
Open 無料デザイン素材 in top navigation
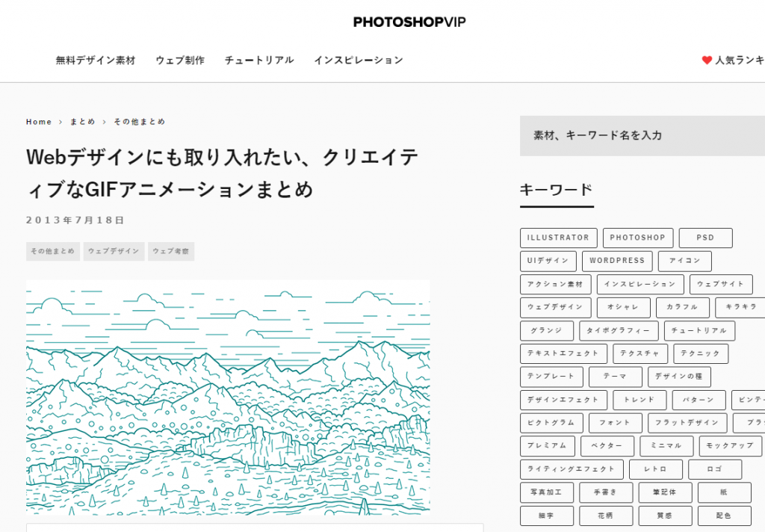(x=96, y=60)
